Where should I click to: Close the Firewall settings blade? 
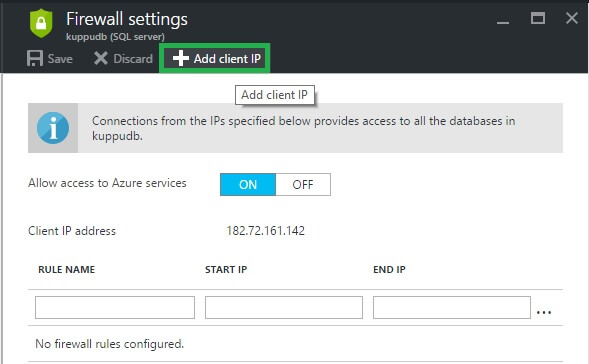pyautogui.click(x=572, y=18)
